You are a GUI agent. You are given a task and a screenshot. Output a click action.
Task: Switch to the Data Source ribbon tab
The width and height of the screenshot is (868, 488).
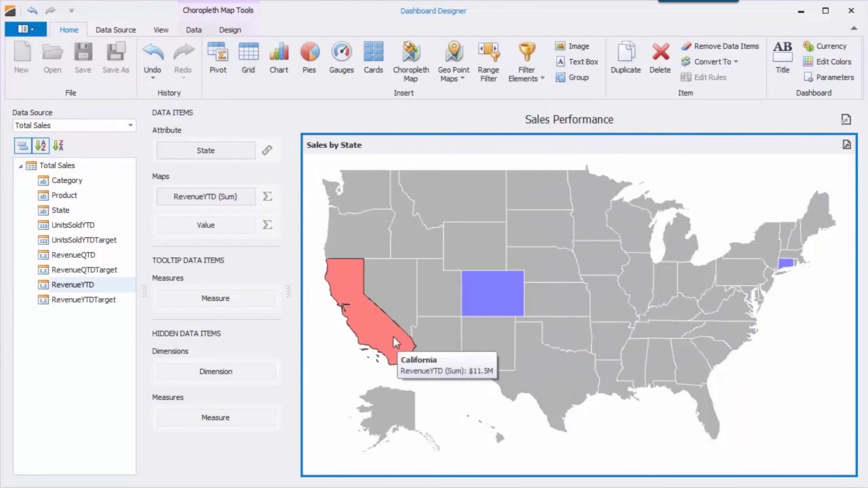coord(115,30)
